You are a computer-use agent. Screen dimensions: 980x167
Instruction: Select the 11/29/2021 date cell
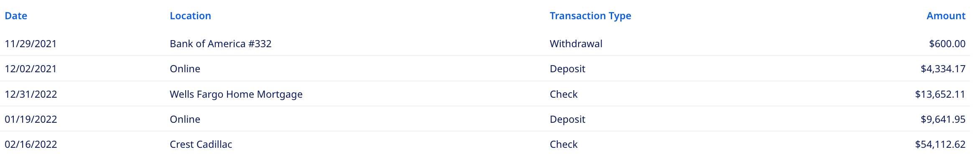click(x=31, y=44)
